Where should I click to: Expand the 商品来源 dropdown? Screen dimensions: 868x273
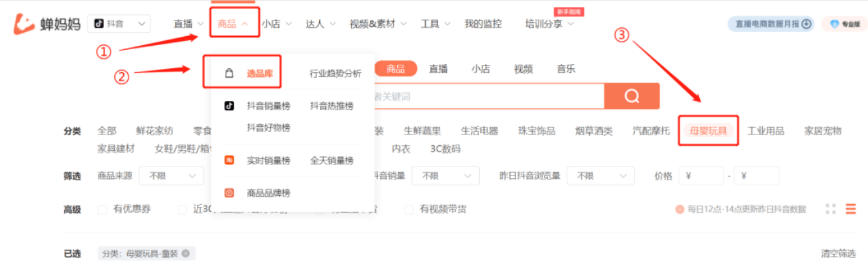point(172,175)
